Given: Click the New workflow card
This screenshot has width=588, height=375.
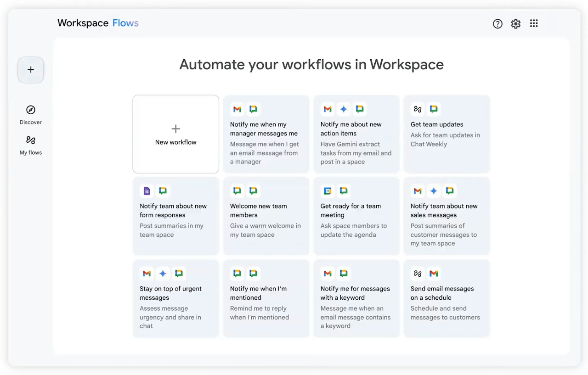Looking at the screenshot, I should pyautogui.click(x=175, y=134).
